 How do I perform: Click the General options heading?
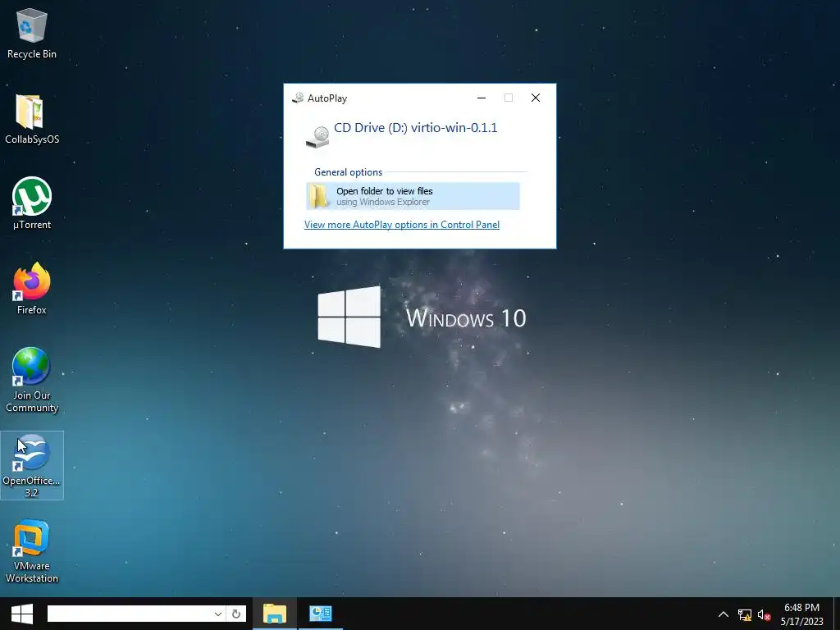tap(348, 172)
